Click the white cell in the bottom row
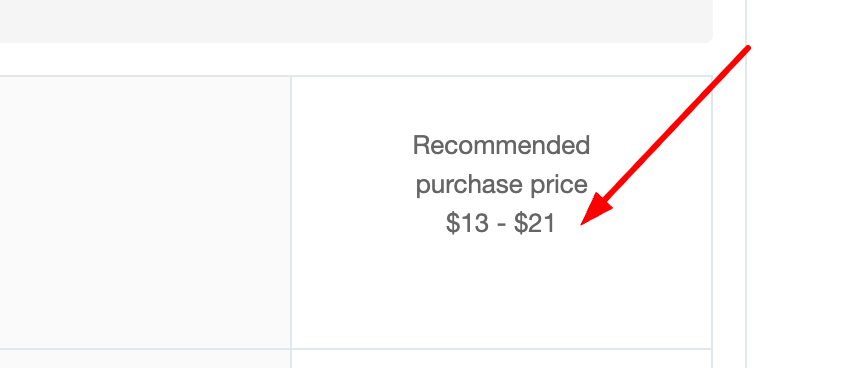Viewport: 854px width, 368px height. [x=501, y=359]
